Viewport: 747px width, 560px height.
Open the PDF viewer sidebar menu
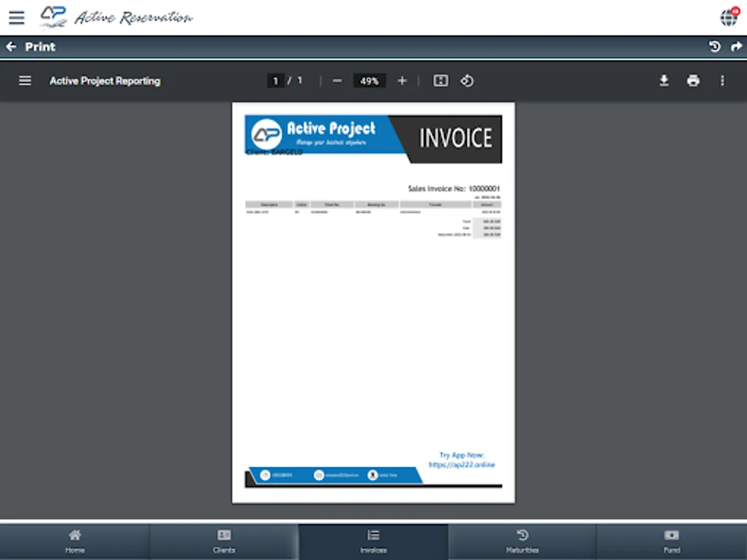(x=25, y=81)
